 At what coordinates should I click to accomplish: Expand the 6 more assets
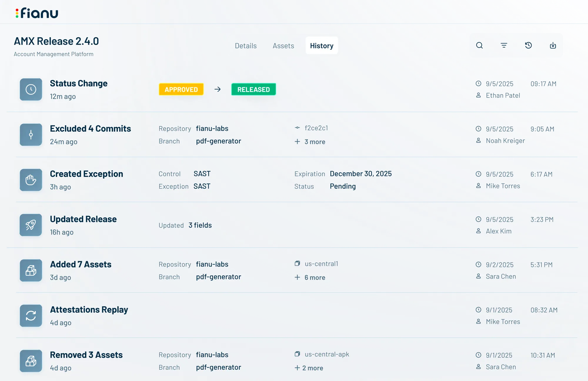coord(310,278)
